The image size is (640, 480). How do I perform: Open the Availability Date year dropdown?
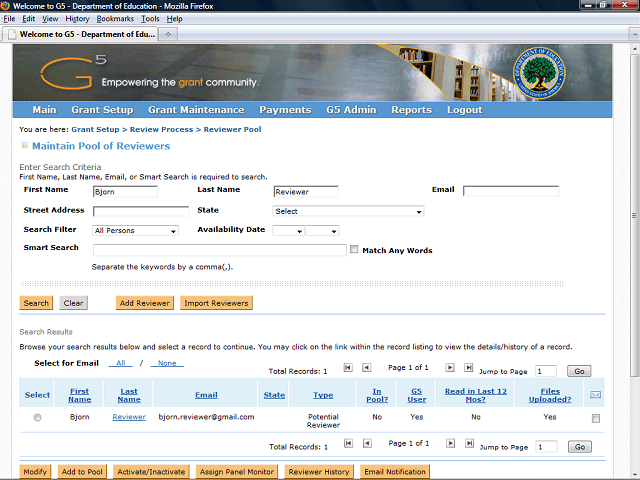point(322,231)
